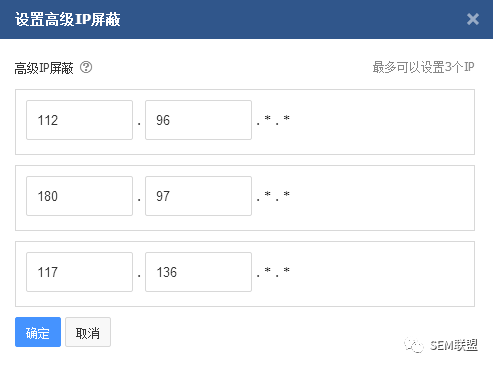Screen dimensions: 493x367
Task: Click the wildcard asterisks after 96
Action: [273, 120]
